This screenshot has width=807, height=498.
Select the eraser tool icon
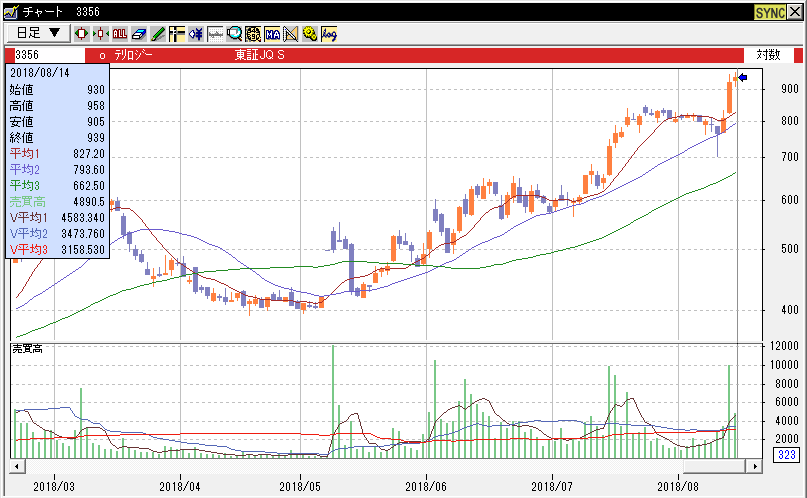pyautogui.click(x=139, y=33)
